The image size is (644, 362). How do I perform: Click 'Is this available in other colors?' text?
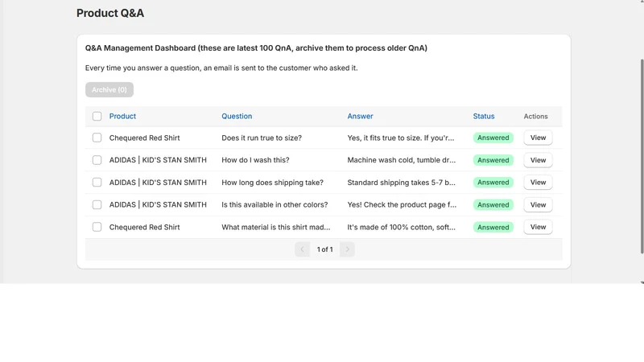[275, 205]
